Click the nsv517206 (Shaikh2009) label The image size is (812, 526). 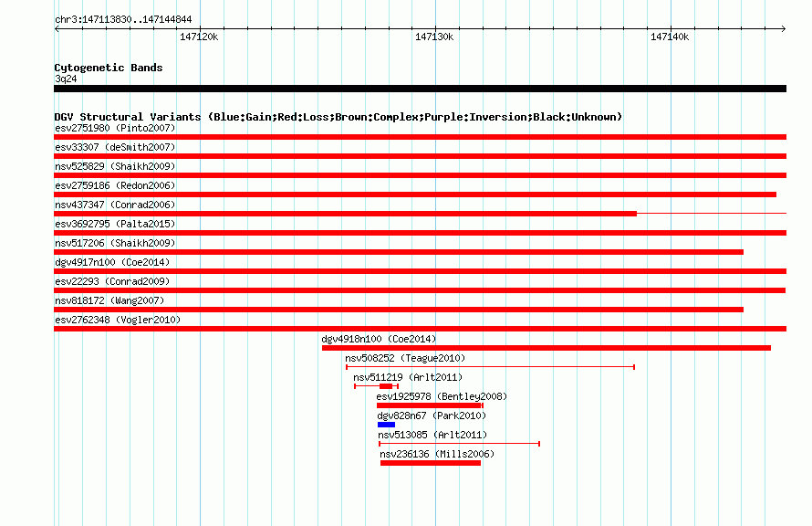(x=115, y=243)
